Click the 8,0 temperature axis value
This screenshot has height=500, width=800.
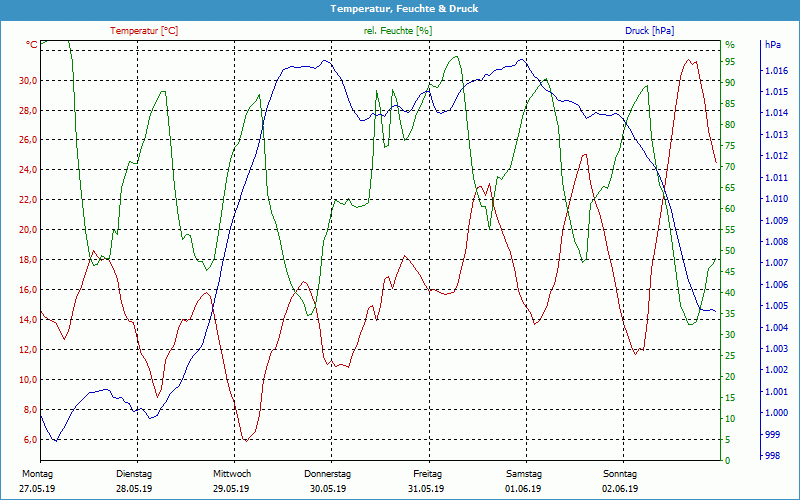(30, 410)
